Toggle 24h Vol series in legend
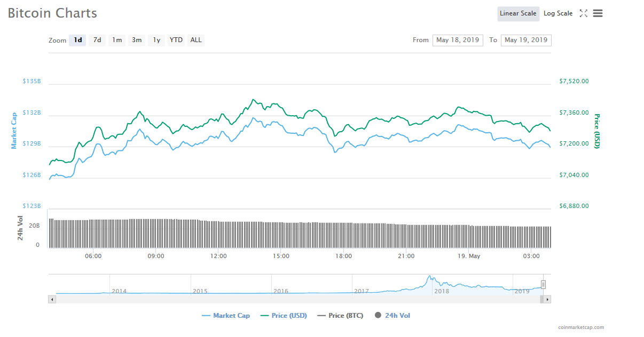The height and width of the screenshot is (337, 644). (x=392, y=316)
